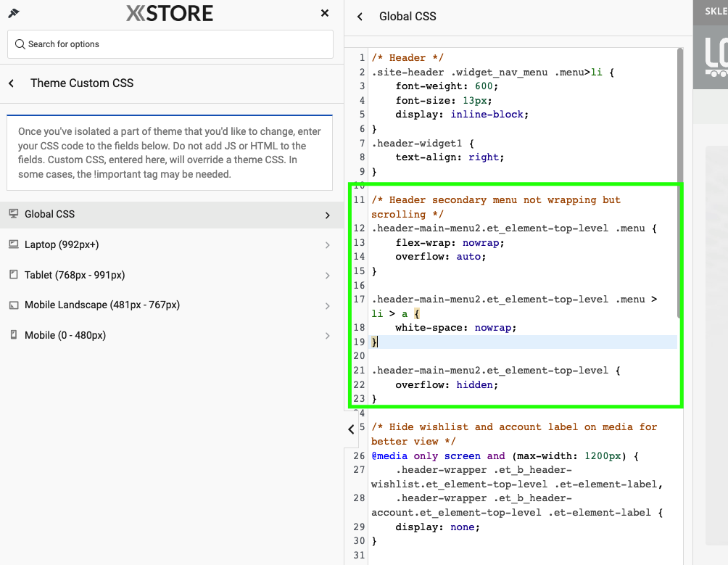Image resolution: width=728 pixels, height=565 pixels.
Task: Click the Global CSS editor title
Action: point(408,16)
